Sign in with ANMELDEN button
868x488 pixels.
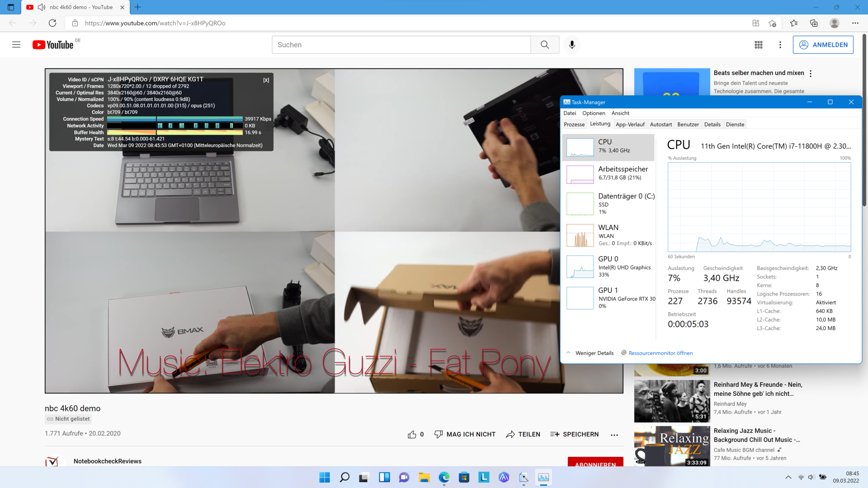click(823, 45)
